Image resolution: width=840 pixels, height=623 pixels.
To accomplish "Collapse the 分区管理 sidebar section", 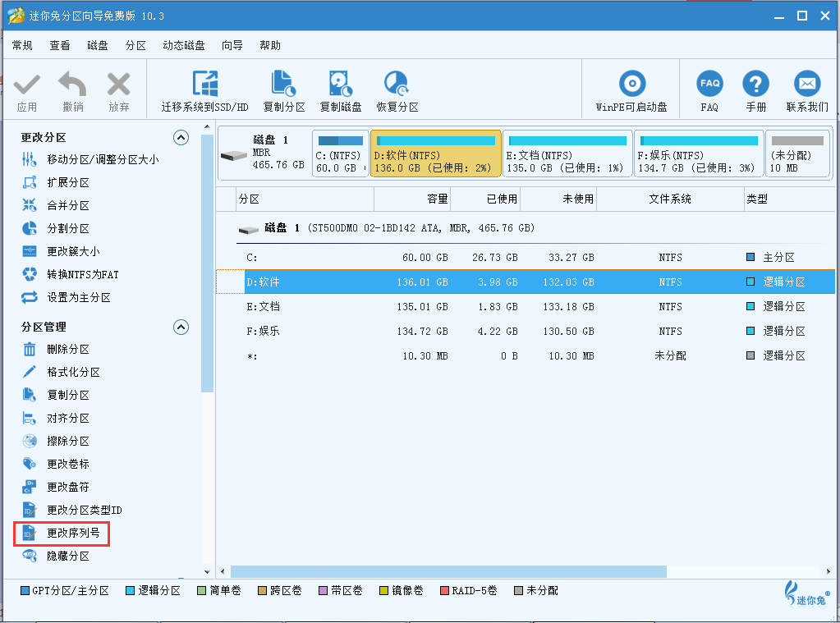I will pos(181,327).
